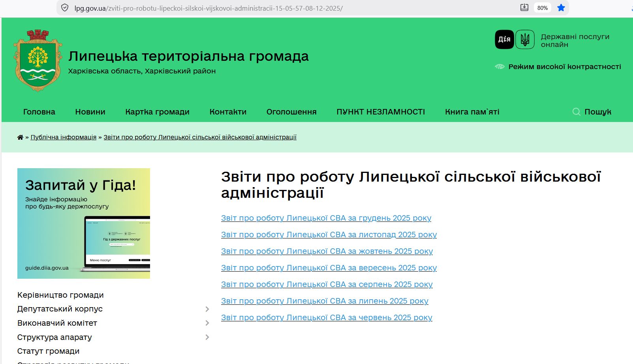Enable Режим високої контрастності mode
The width and height of the screenshot is (633, 364).
click(564, 67)
